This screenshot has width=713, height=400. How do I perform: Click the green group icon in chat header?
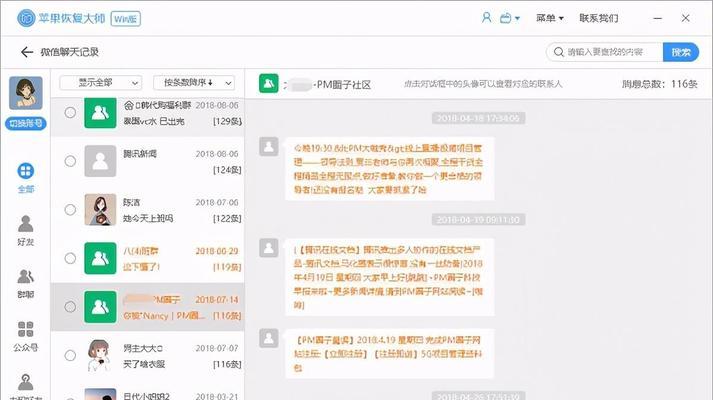click(x=268, y=84)
